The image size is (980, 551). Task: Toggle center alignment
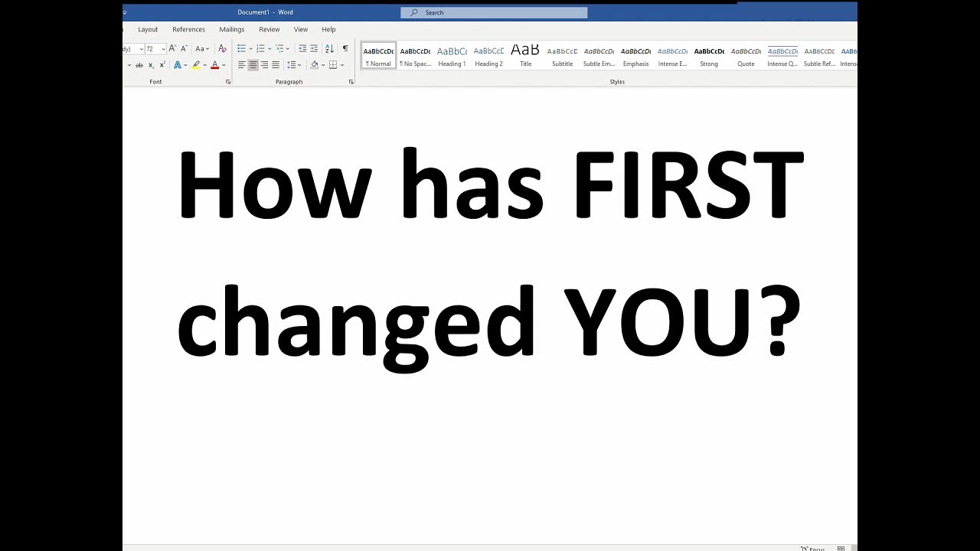(253, 65)
